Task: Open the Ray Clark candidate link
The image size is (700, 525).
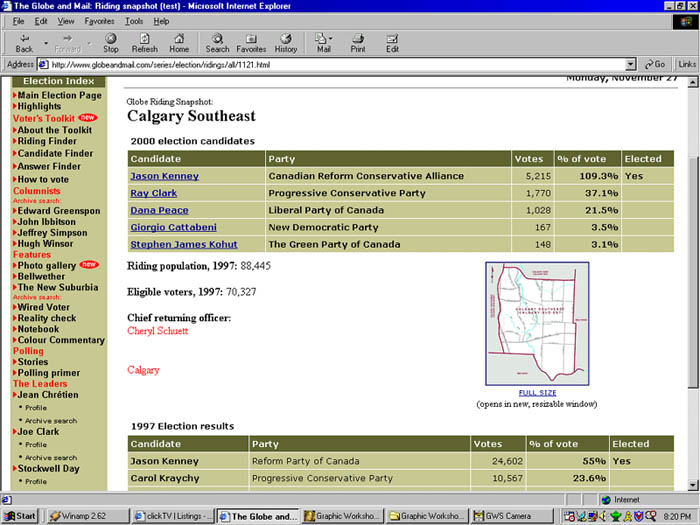Action: coord(154,193)
